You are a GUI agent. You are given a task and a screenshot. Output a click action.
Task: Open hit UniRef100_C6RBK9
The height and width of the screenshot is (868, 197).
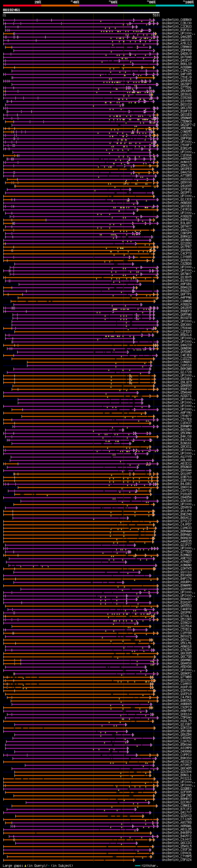click(x=177, y=20)
